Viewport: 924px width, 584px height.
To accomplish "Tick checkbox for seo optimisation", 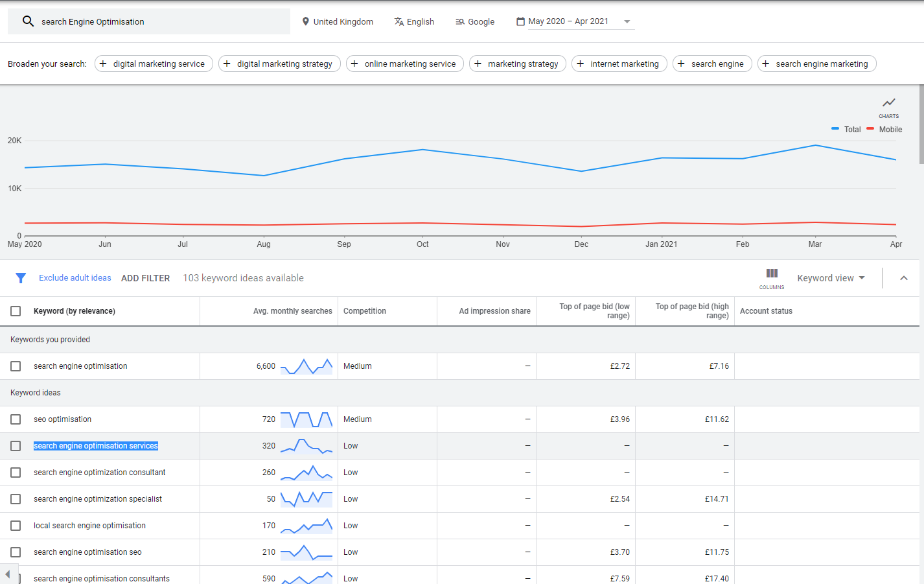I will pos(16,419).
